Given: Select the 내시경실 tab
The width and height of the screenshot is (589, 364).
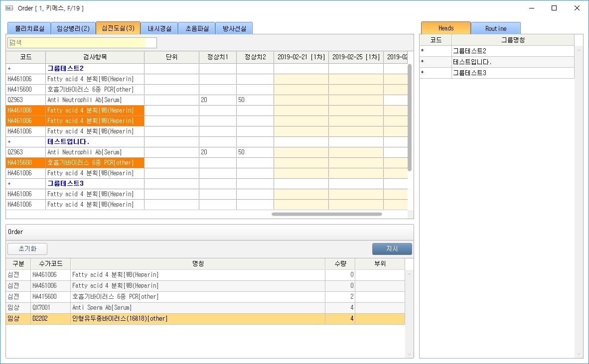Looking at the screenshot, I should tap(159, 28).
